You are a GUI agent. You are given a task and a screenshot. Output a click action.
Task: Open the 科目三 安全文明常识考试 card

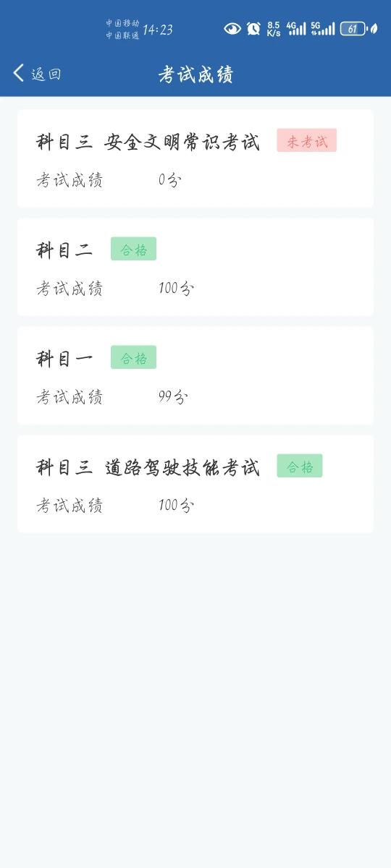(195, 158)
